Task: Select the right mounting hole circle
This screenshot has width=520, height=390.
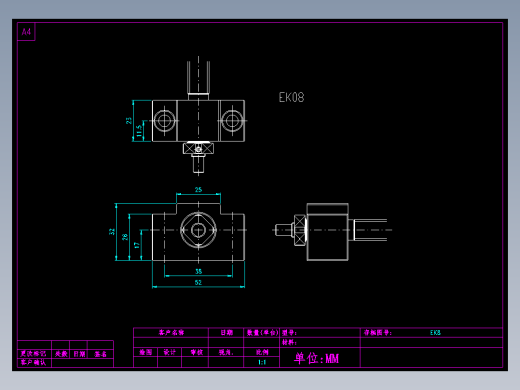Action: pyautogui.click(x=232, y=120)
